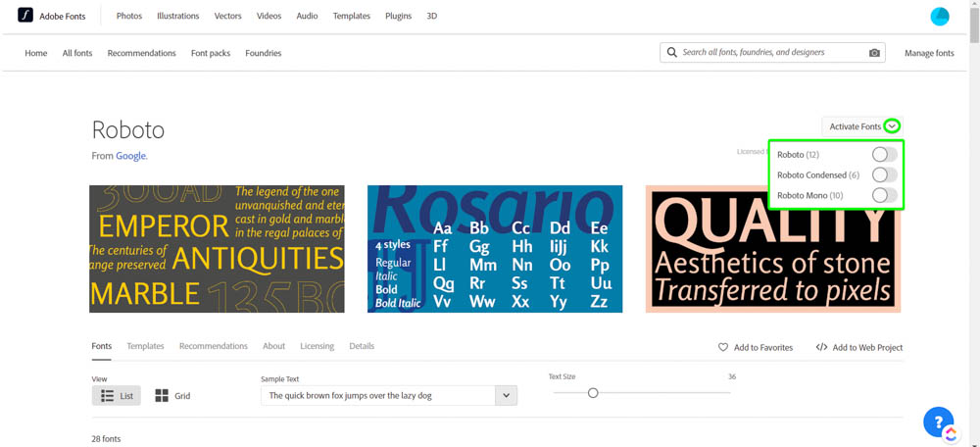Viewport: 980px width, 447px height.
Task: Toggle Roboto (12) font activation
Action: coord(884,154)
